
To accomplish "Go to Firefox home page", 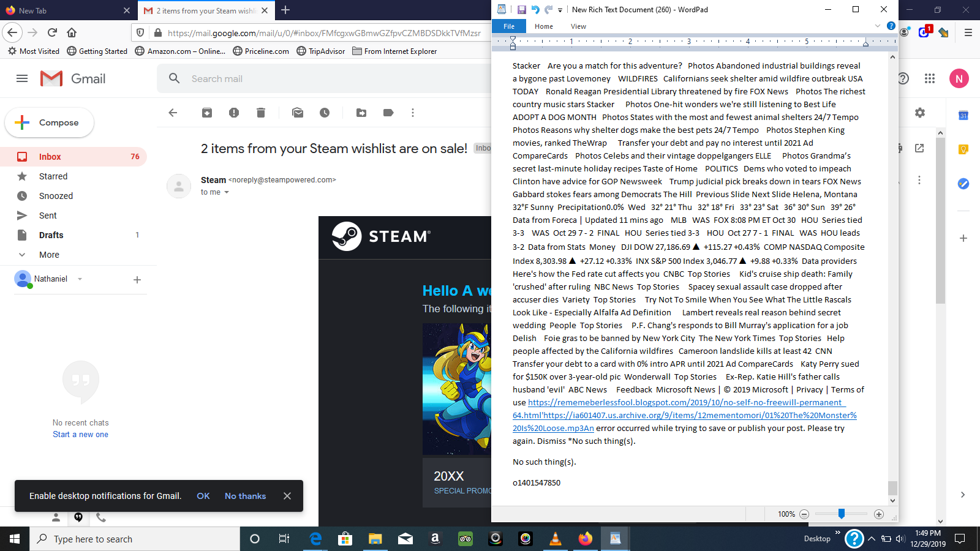I will point(72,32).
